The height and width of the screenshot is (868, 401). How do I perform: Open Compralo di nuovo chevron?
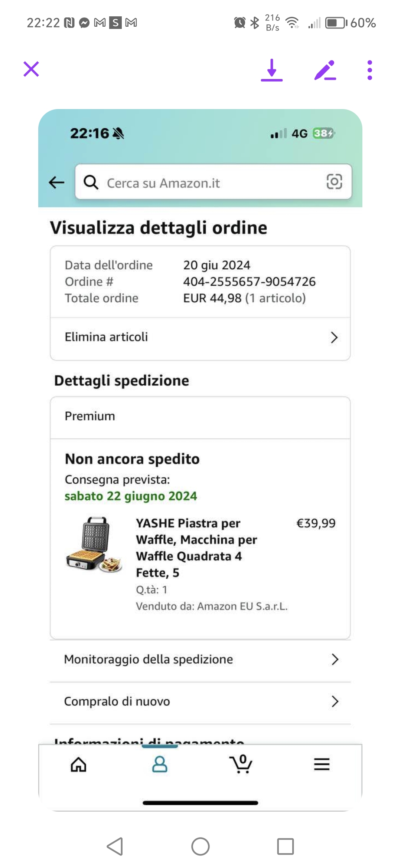[335, 701]
